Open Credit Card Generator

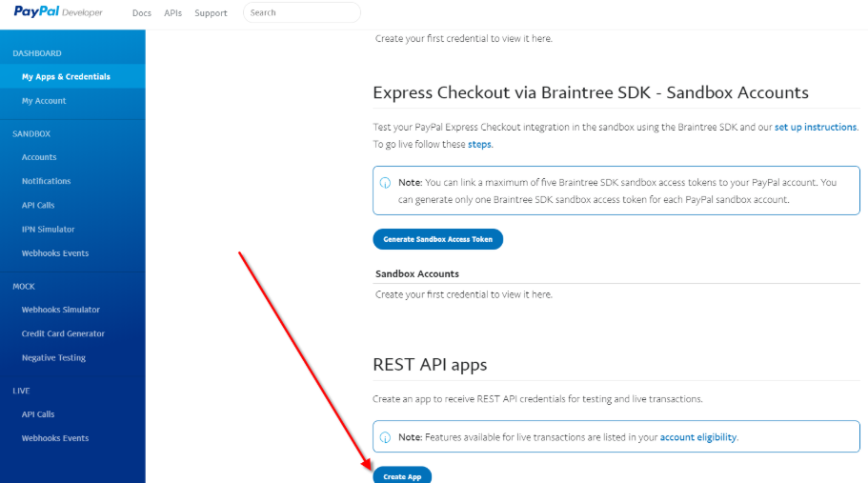[63, 333]
